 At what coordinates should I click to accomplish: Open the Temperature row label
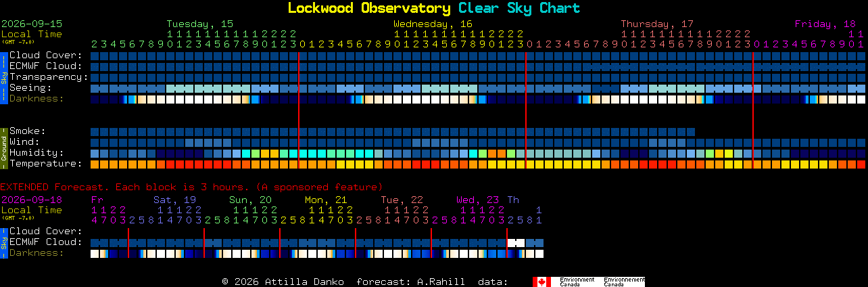coord(45,163)
